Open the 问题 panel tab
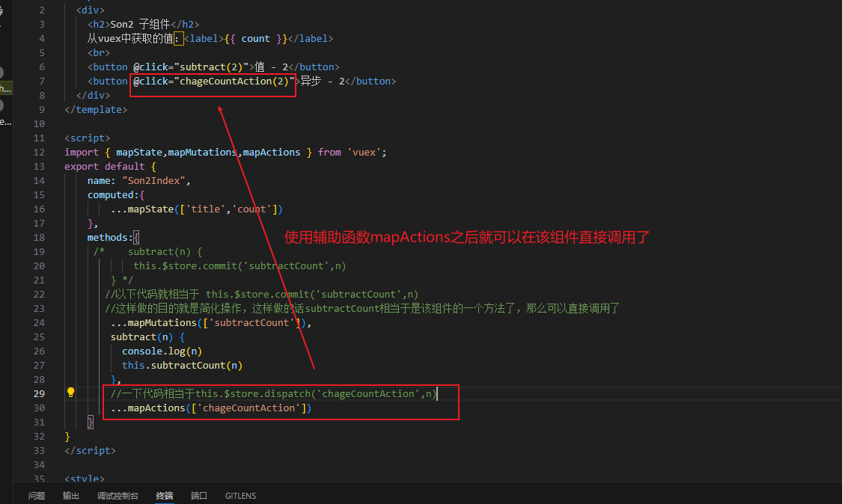Image resolution: width=842 pixels, height=504 pixels. (x=37, y=496)
